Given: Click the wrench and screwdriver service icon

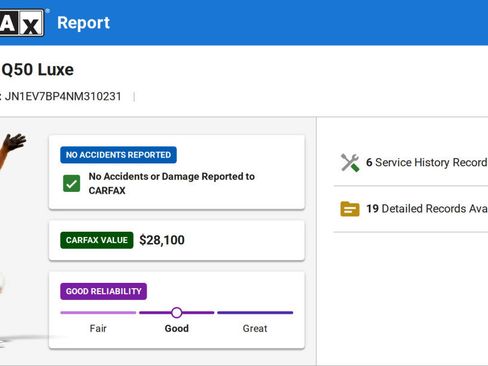Looking at the screenshot, I should 350,163.
